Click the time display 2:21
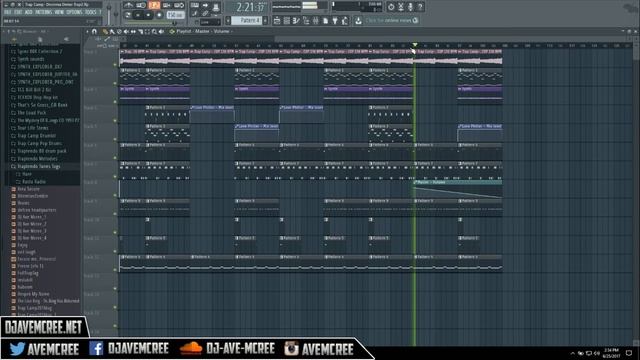 (x=249, y=7)
